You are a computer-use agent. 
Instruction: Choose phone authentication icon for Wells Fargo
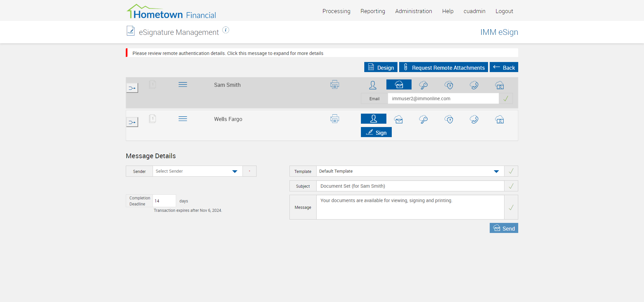pos(474,119)
